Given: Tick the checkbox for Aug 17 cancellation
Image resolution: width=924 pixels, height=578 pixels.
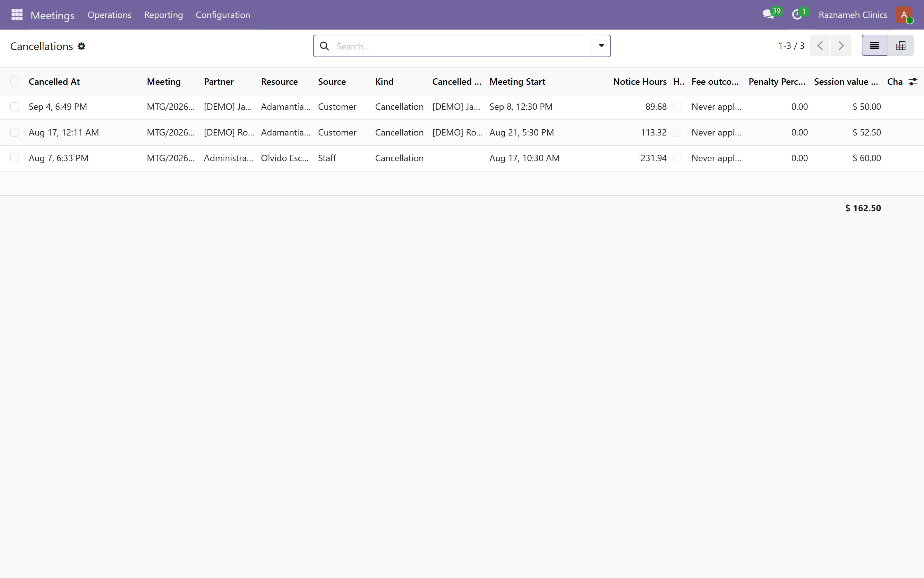Looking at the screenshot, I should click(15, 132).
